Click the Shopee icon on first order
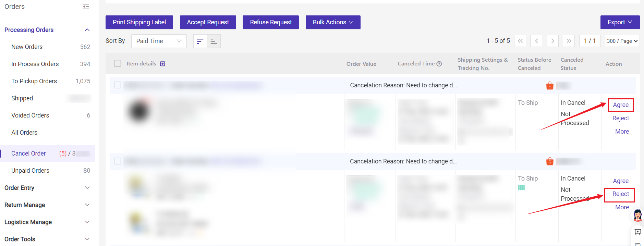The height and width of the screenshot is (246, 644). pyautogui.click(x=550, y=86)
